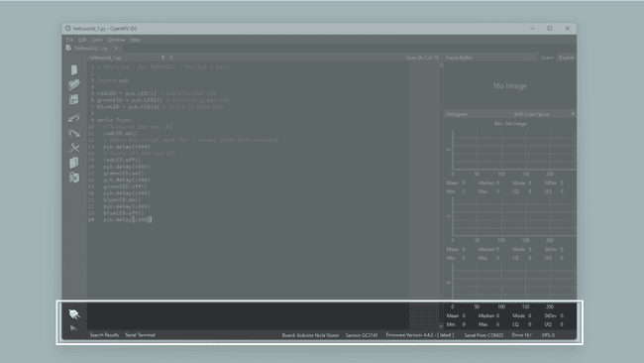This screenshot has height=363, width=644.
Task: Close the helloworld_1.py editor tab
Action: pyautogui.click(x=116, y=48)
